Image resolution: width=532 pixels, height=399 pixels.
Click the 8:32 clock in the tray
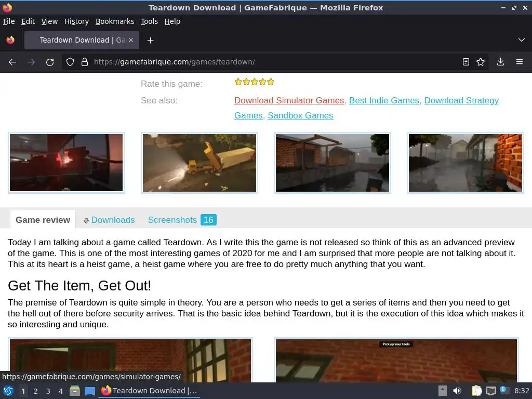click(x=522, y=391)
